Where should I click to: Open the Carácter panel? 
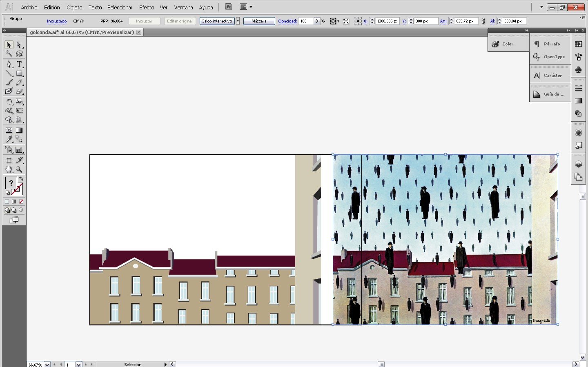pyautogui.click(x=550, y=76)
